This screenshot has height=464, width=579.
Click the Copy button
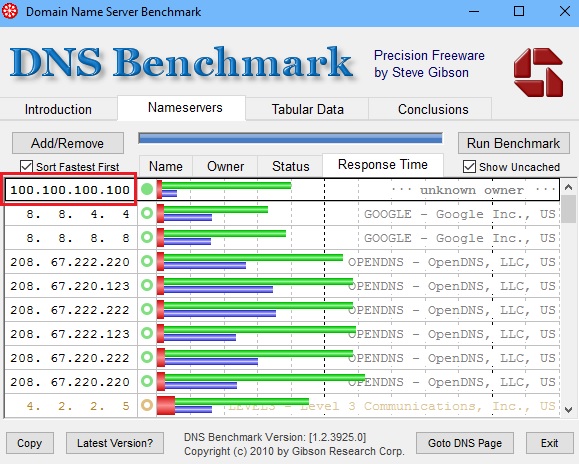30,443
